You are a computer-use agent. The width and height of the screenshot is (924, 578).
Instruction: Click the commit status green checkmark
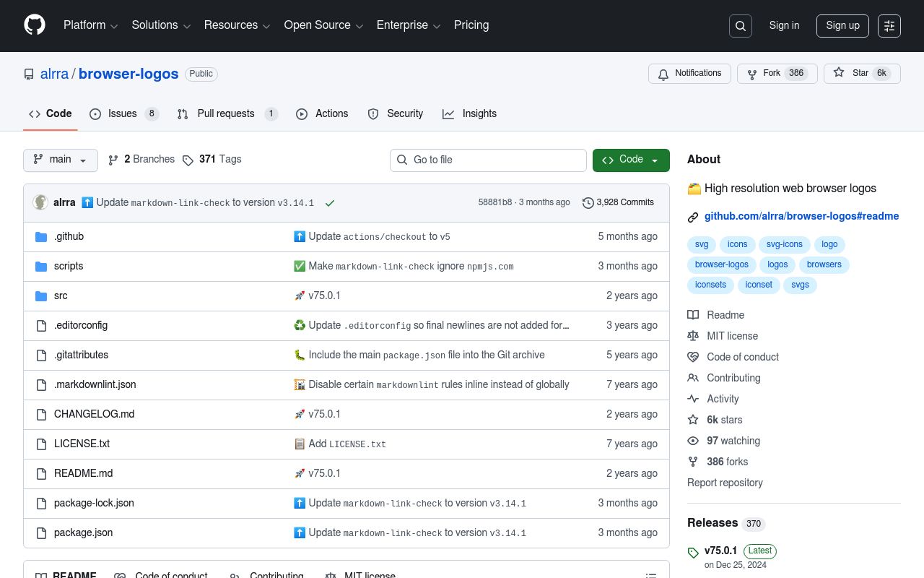click(330, 203)
